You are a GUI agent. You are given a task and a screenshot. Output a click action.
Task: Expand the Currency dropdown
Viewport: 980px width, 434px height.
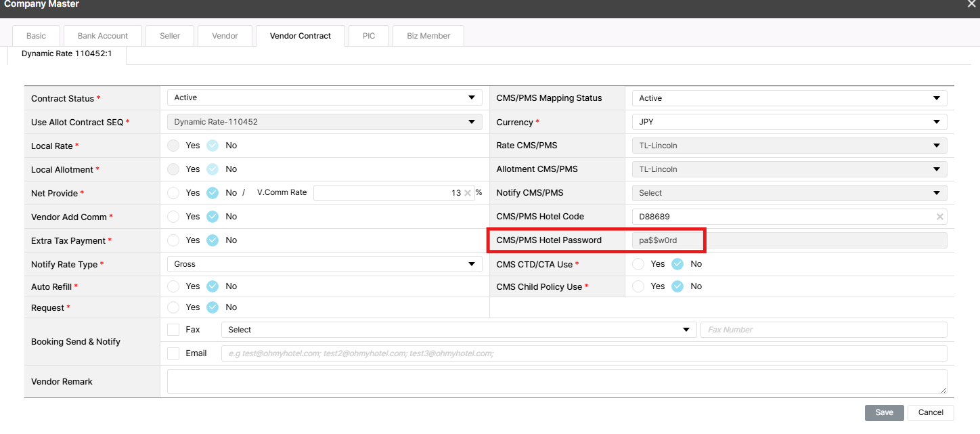(788, 122)
